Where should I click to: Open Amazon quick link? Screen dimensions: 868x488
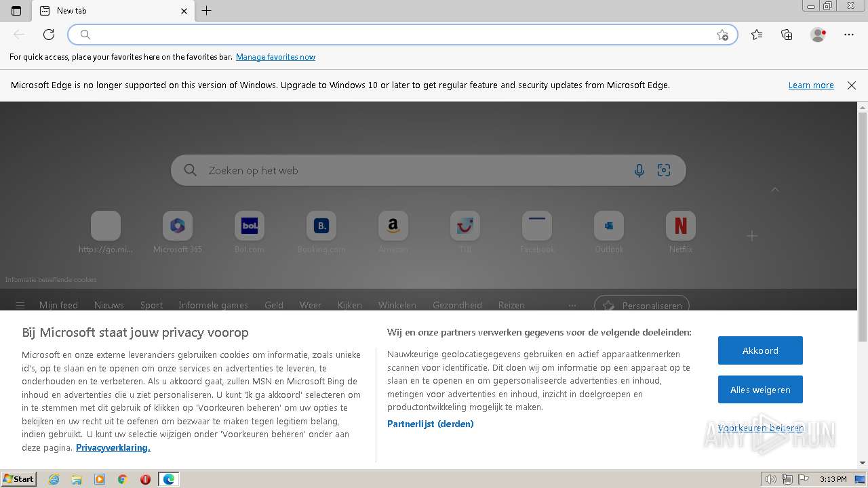coord(393,232)
